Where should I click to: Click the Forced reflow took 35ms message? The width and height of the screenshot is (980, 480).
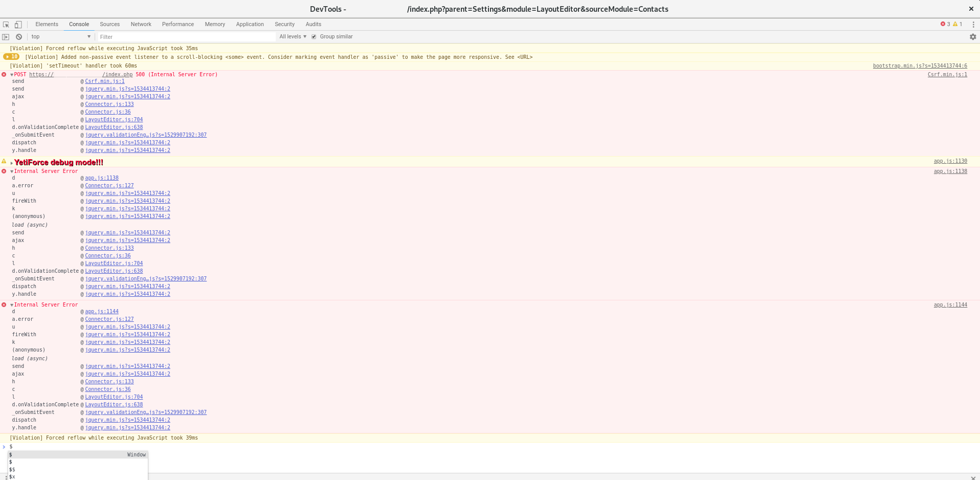tap(104, 49)
